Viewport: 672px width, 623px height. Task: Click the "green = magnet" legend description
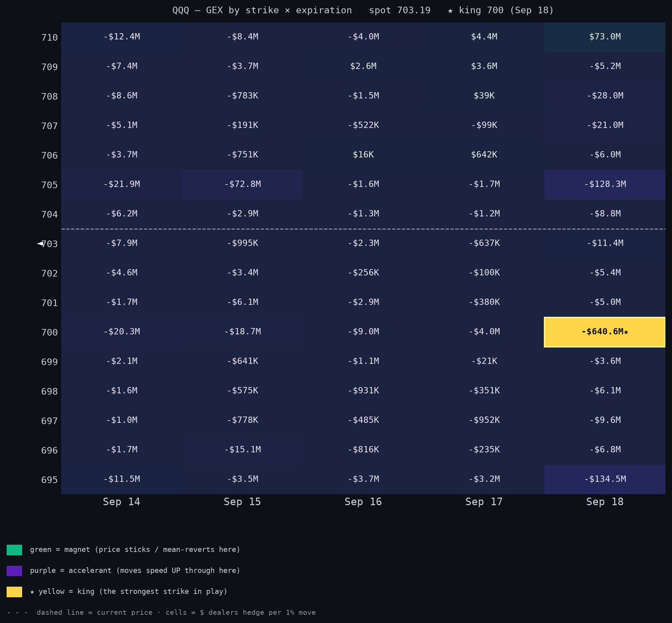click(x=135, y=550)
